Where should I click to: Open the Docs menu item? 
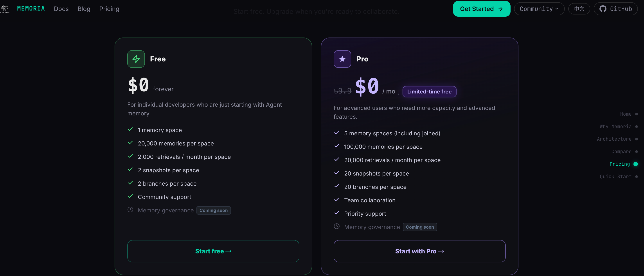61,9
